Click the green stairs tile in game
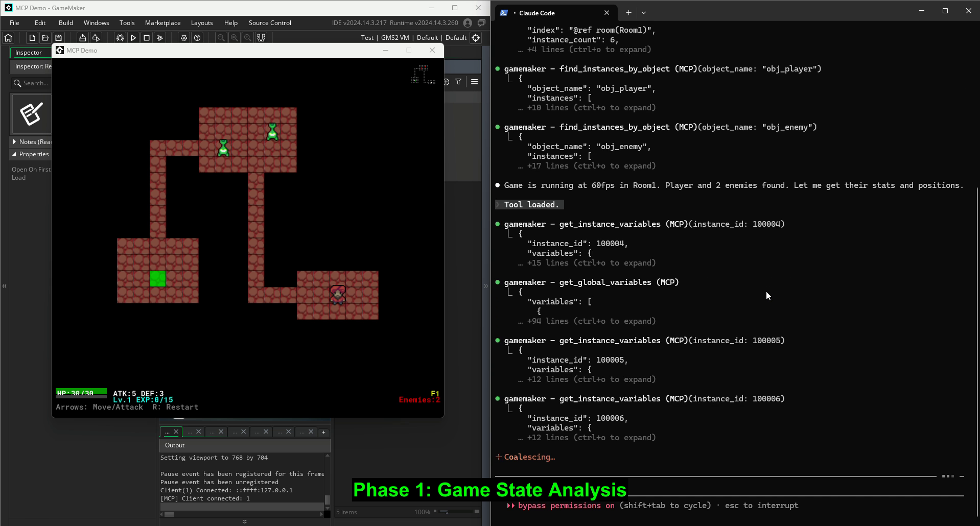Viewport: 980px width, 526px height. tap(158, 279)
